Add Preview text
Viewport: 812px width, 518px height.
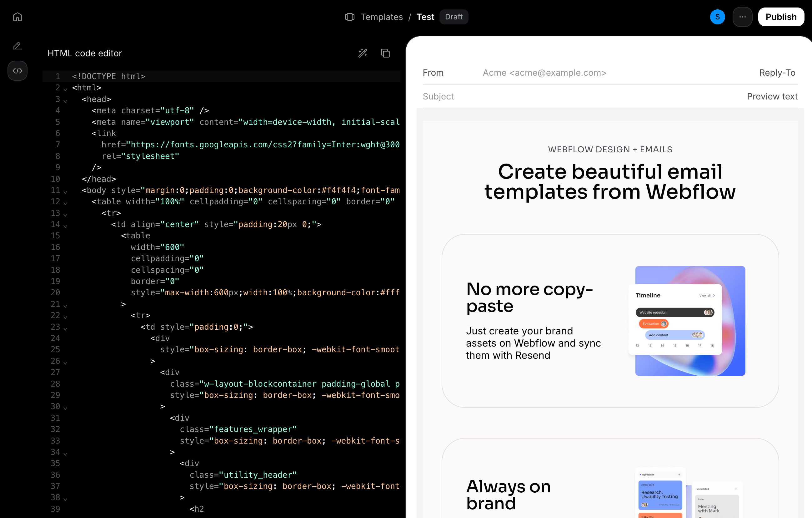[x=772, y=96]
